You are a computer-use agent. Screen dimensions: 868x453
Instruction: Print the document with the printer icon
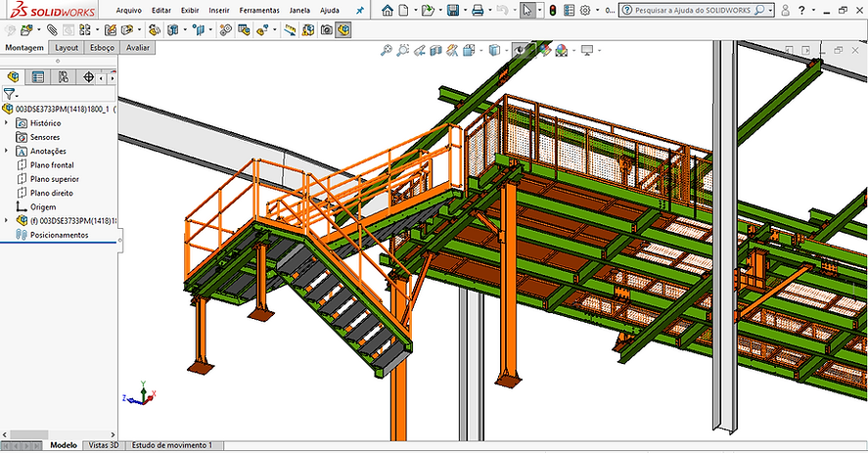click(x=478, y=10)
